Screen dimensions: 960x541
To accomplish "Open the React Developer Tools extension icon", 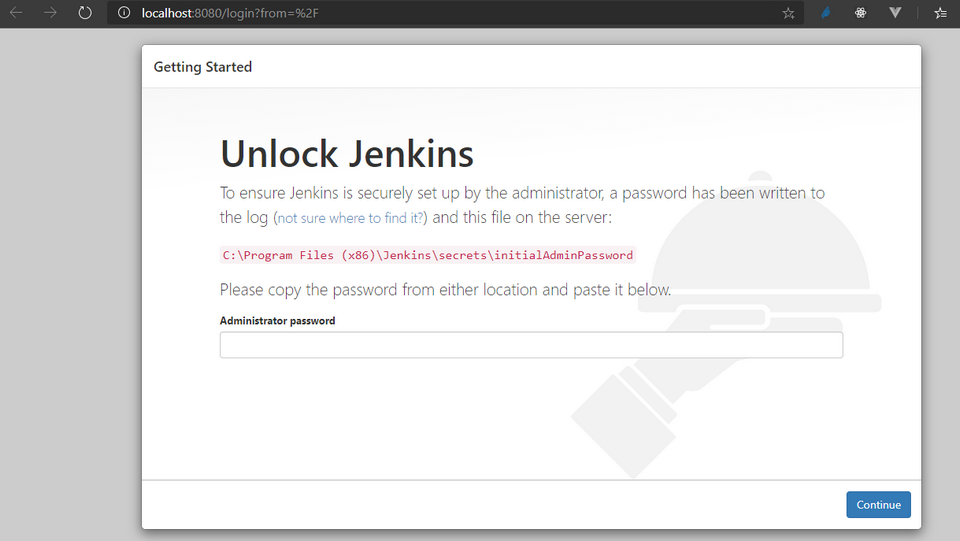I will pos(860,12).
